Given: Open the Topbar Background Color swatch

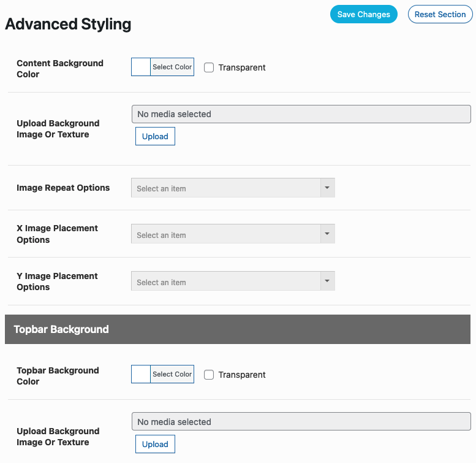Looking at the screenshot, I should click(141, 374).
